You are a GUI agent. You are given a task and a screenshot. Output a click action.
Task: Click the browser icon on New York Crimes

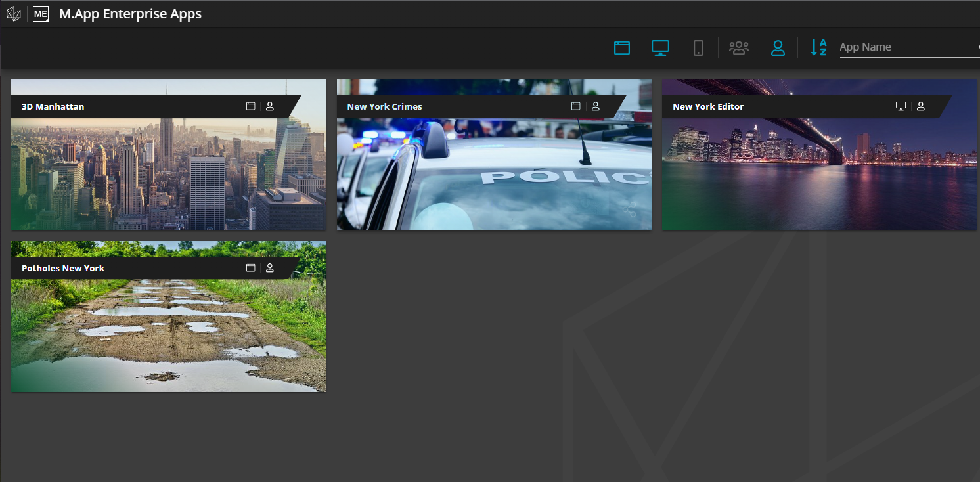[575, 106]
